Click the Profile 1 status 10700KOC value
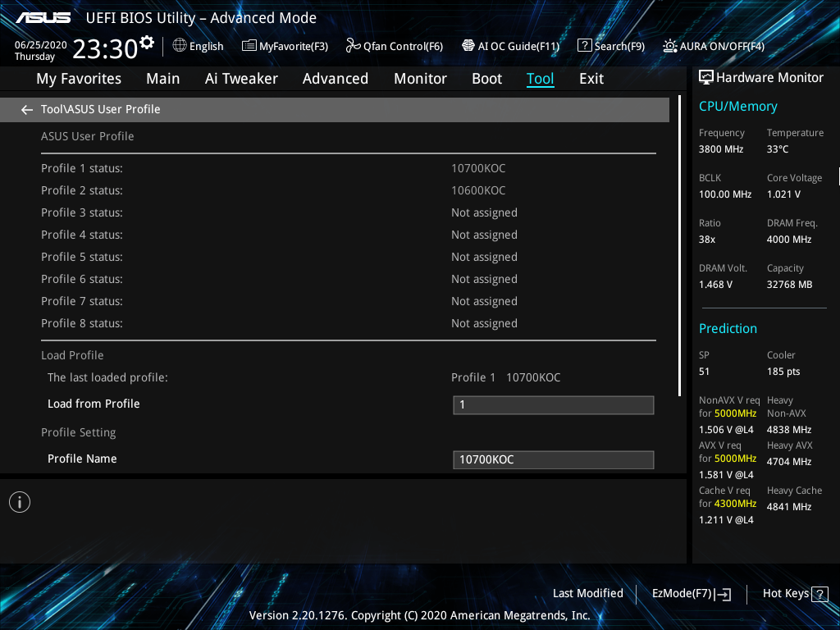The image size is (840, 630). point(478,168)
